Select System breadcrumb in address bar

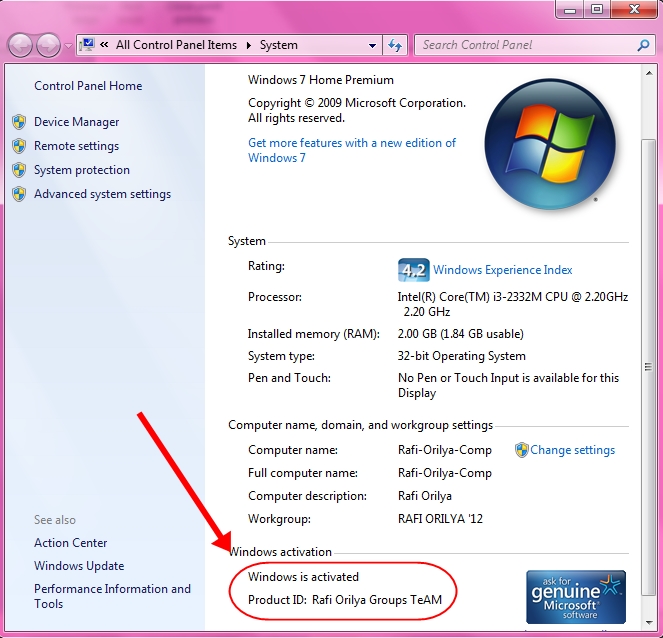pyautogui.click(x=279, y=45)
